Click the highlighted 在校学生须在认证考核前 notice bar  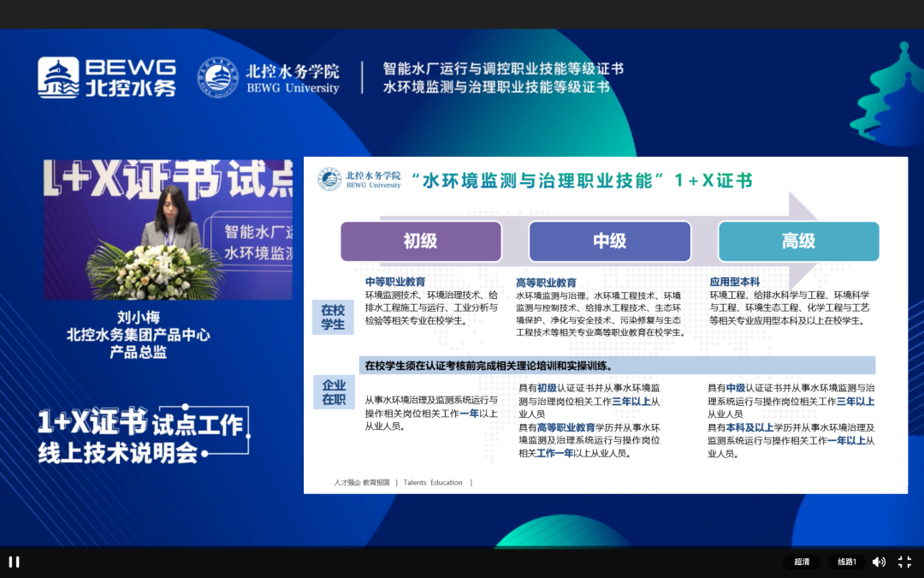tap(616, 366)
